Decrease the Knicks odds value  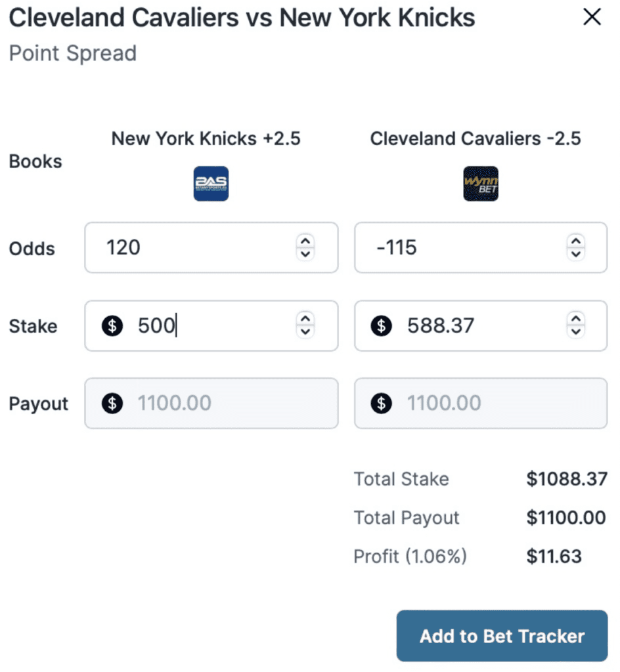pos(305,254)
